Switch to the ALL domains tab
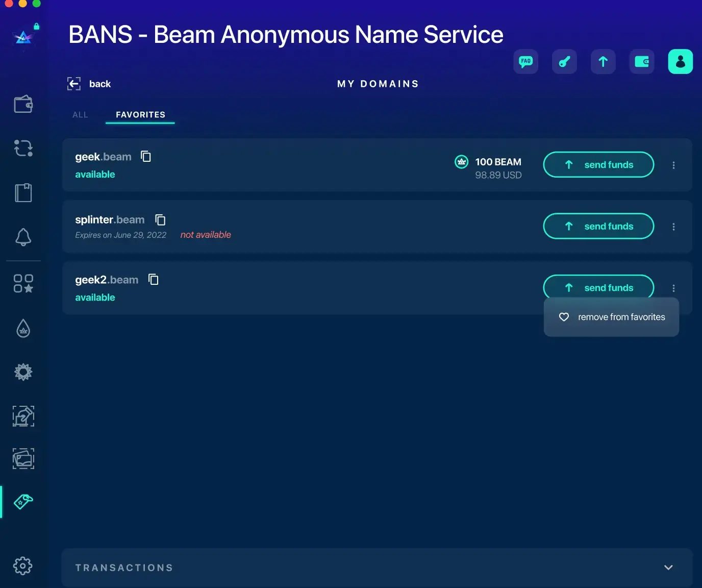Screen dimensions: 702x588 80,115
